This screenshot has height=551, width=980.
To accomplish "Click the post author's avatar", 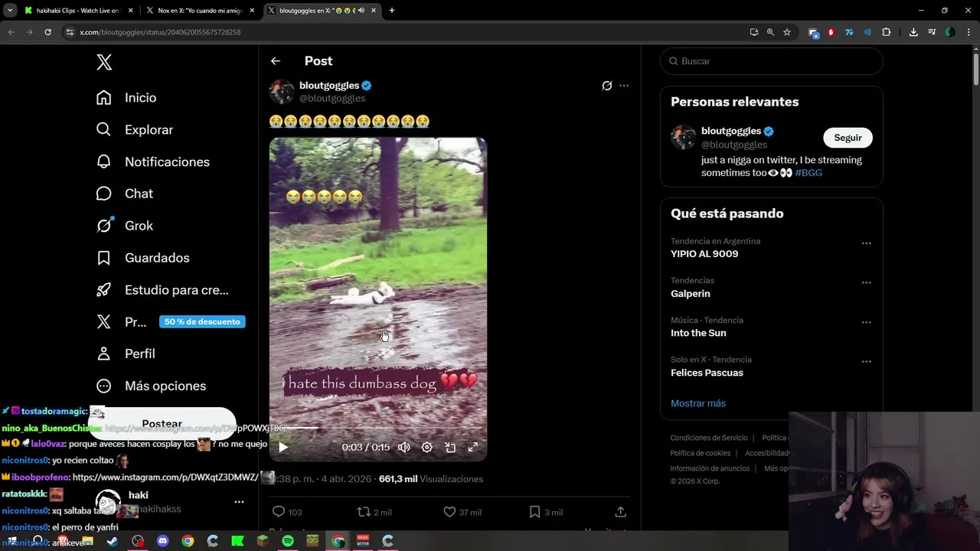I will [282, 92].
